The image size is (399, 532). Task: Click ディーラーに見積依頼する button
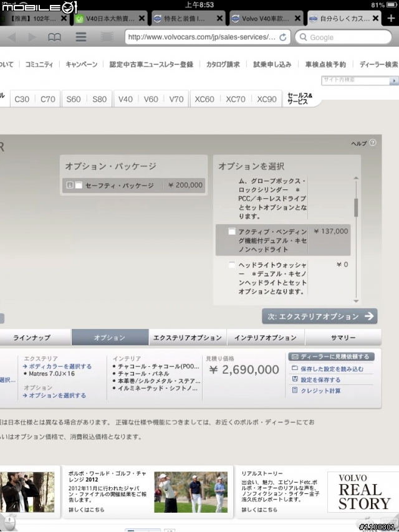[332, 356]
